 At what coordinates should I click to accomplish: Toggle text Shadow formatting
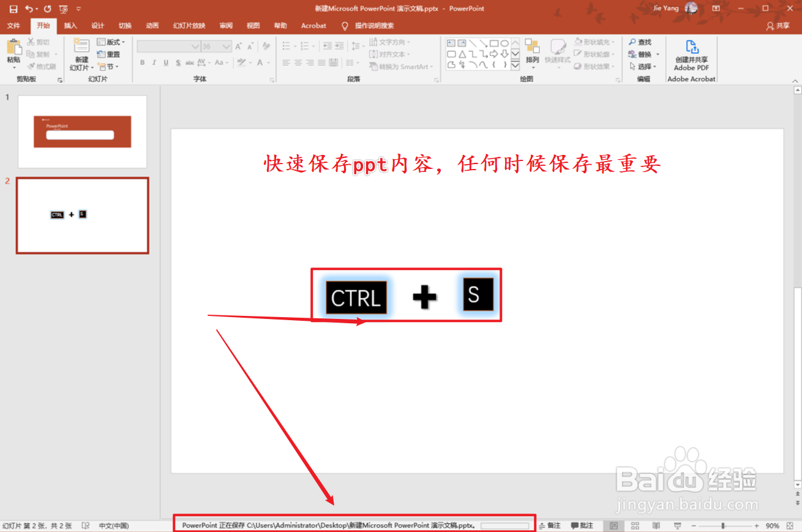point(178,62)
